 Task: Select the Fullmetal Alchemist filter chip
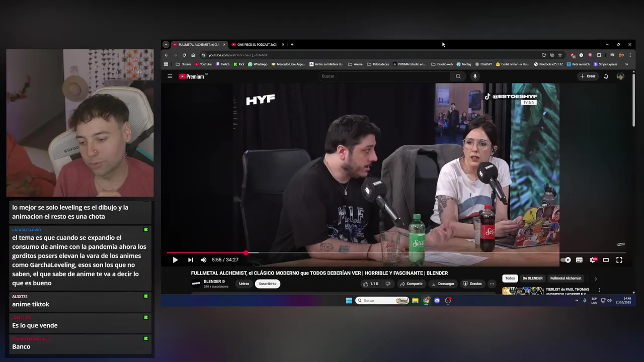[x=566, y=278]
